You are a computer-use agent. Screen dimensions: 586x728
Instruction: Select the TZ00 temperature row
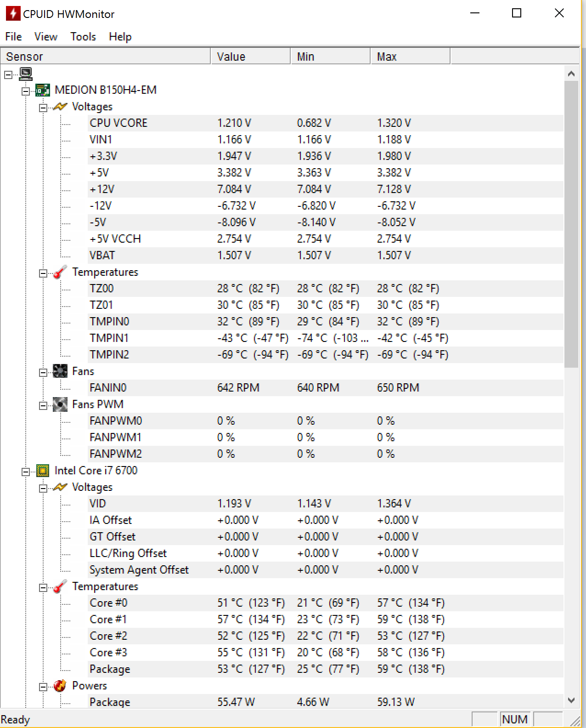click(x=326, y=289)
